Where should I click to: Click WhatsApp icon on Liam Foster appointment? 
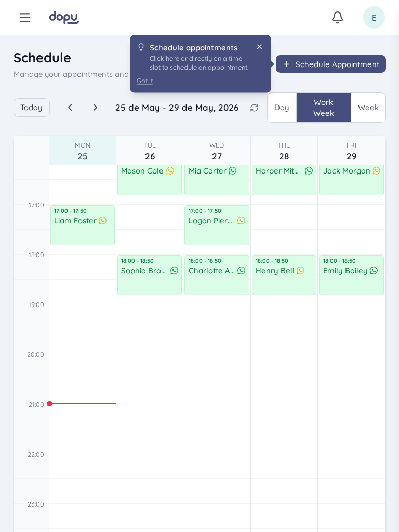(102, 220)
